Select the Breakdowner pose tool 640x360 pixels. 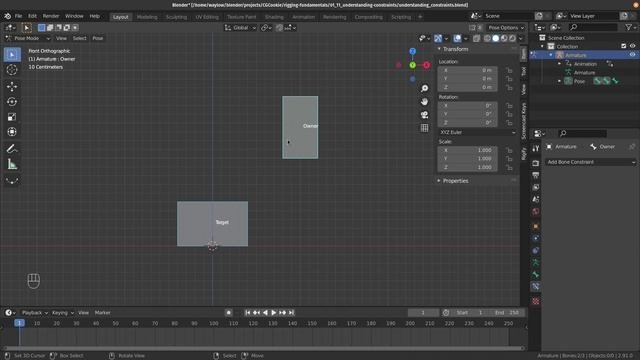[12, 180]
